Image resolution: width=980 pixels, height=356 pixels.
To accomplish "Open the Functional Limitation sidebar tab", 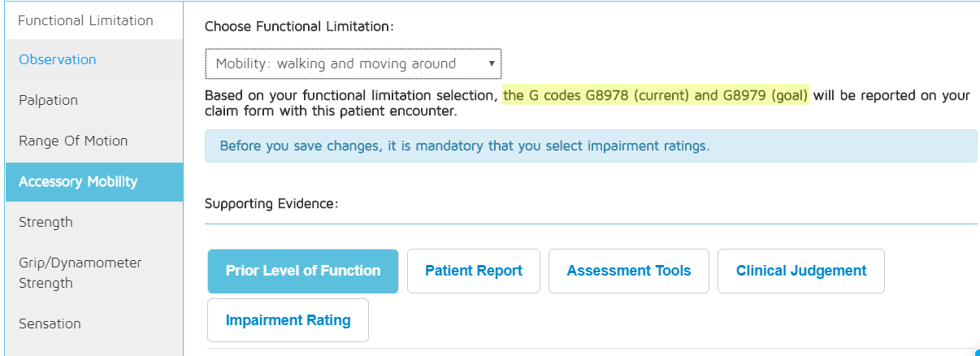I will (x=85, y=20).
